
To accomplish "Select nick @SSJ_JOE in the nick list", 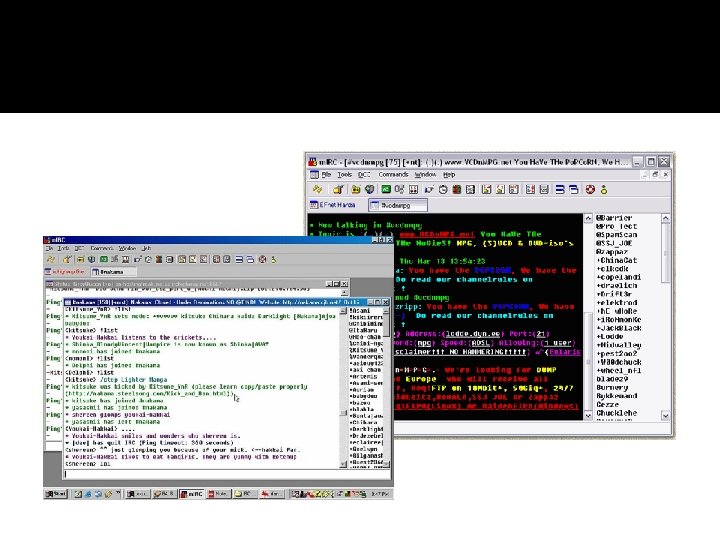I will pyautogui.click(x=614, y=243).
